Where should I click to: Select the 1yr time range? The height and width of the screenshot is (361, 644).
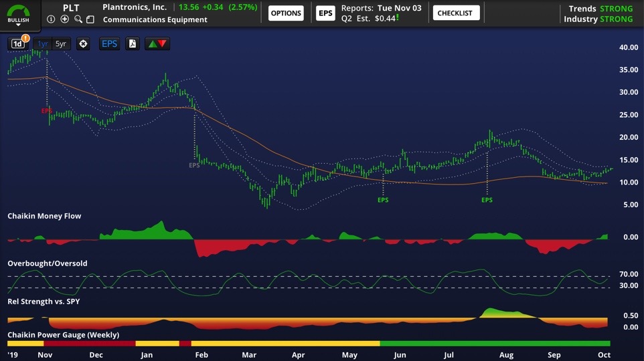pos(43,44)
